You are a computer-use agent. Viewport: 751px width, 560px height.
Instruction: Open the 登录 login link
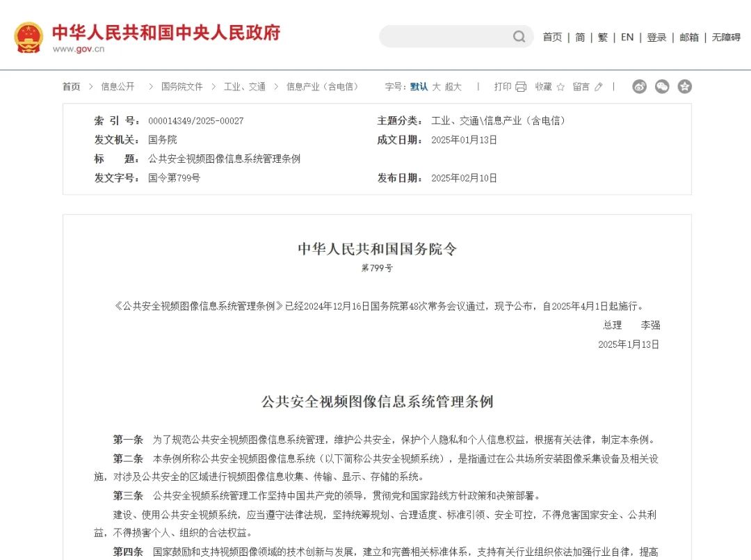point(656,37)
